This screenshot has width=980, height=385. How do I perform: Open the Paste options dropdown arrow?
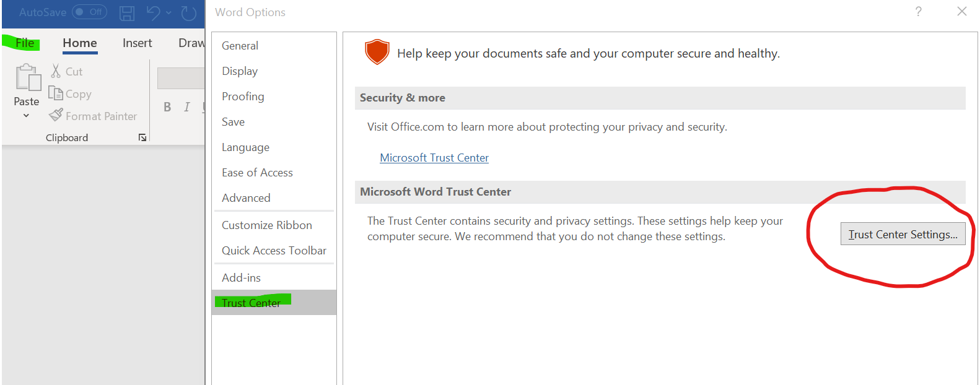click(26, 116)
